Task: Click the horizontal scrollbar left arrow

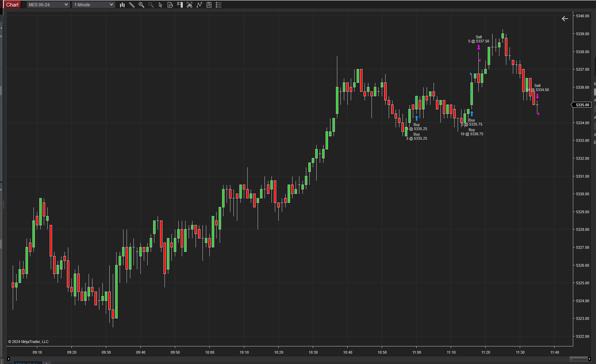Action: (8, 358)
